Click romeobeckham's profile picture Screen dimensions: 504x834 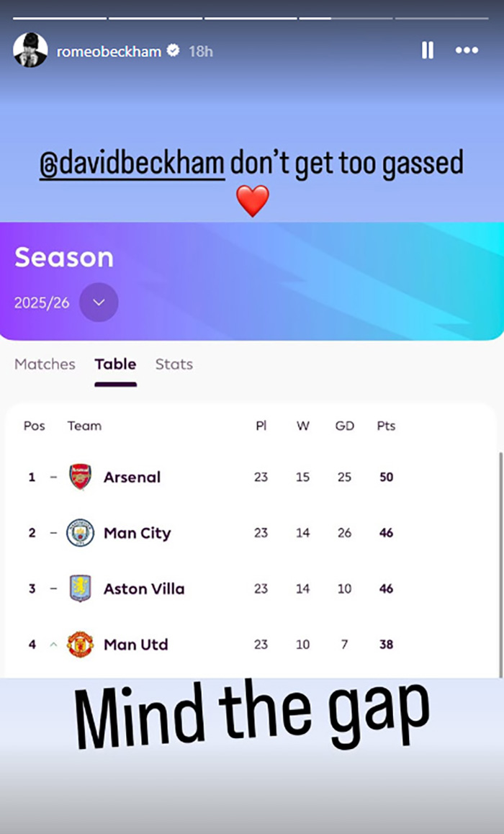pos(30,50)
